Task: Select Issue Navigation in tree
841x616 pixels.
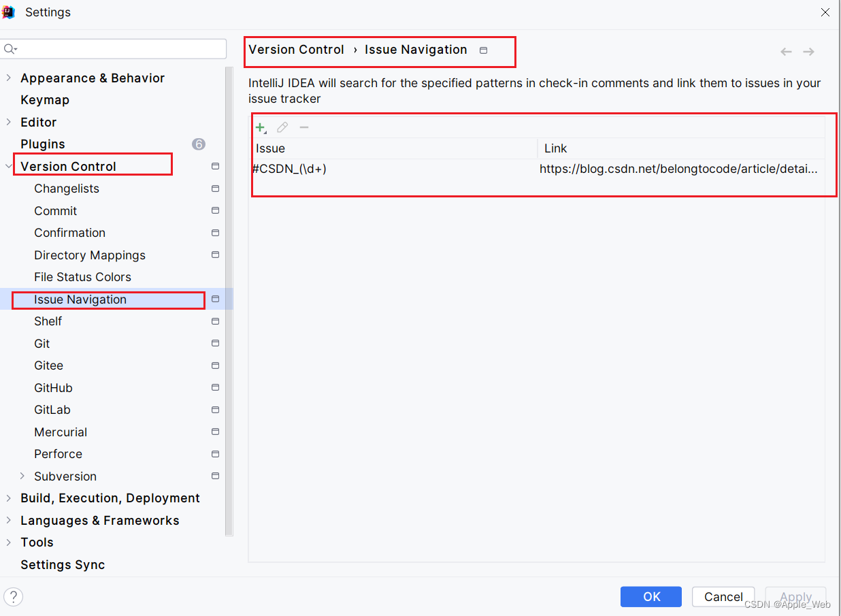Action: pyautogui.click(x=80, y=299)
